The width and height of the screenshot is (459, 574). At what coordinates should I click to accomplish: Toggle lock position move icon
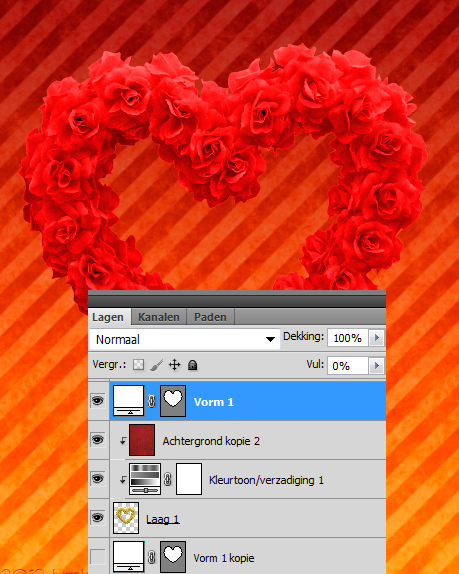pos(175,365)
